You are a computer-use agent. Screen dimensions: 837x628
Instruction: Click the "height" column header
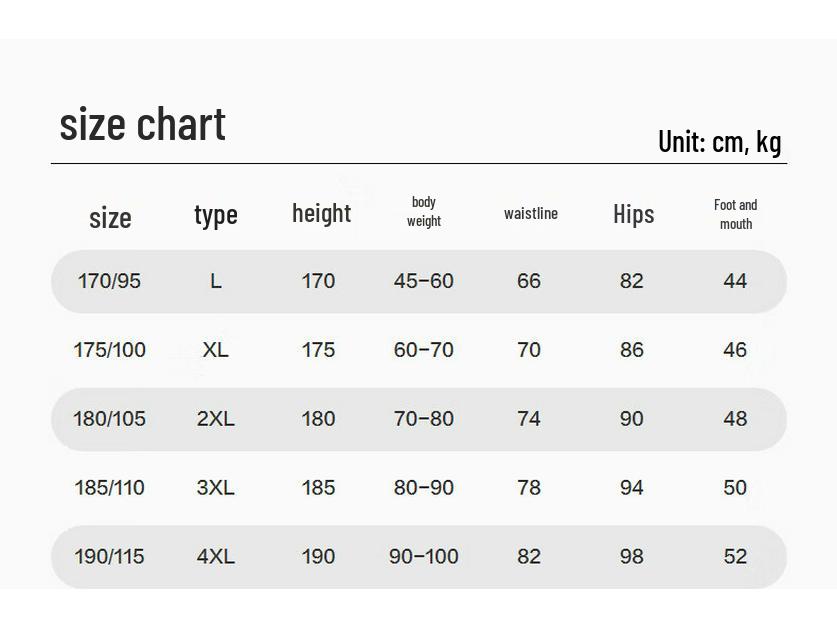(321, 213)
